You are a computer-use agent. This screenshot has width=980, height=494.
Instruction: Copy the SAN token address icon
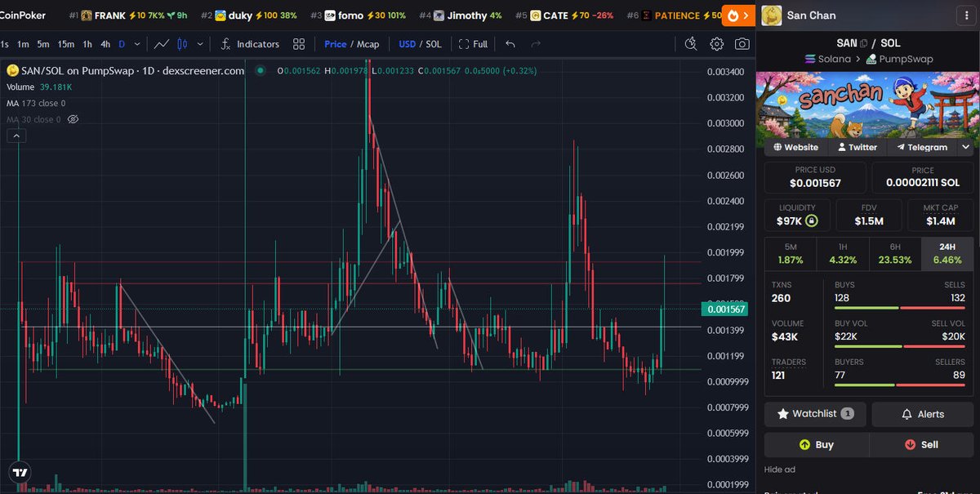coord(864,43)
